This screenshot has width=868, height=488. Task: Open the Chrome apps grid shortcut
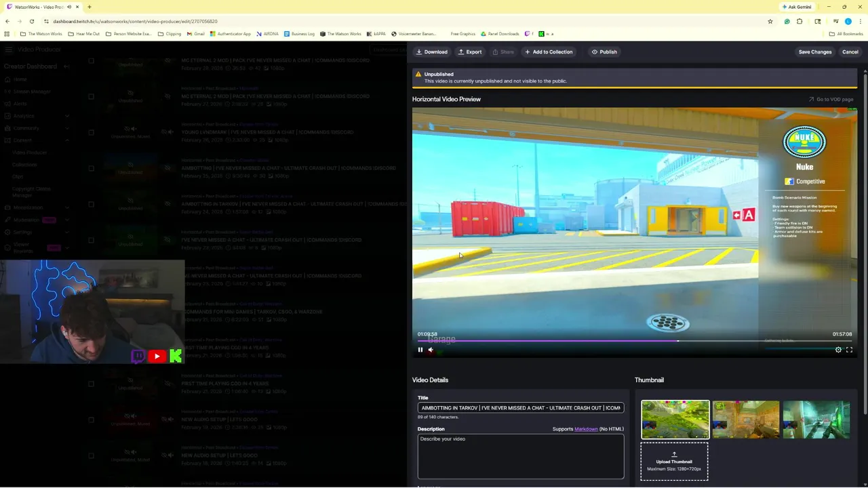(7, 34)
